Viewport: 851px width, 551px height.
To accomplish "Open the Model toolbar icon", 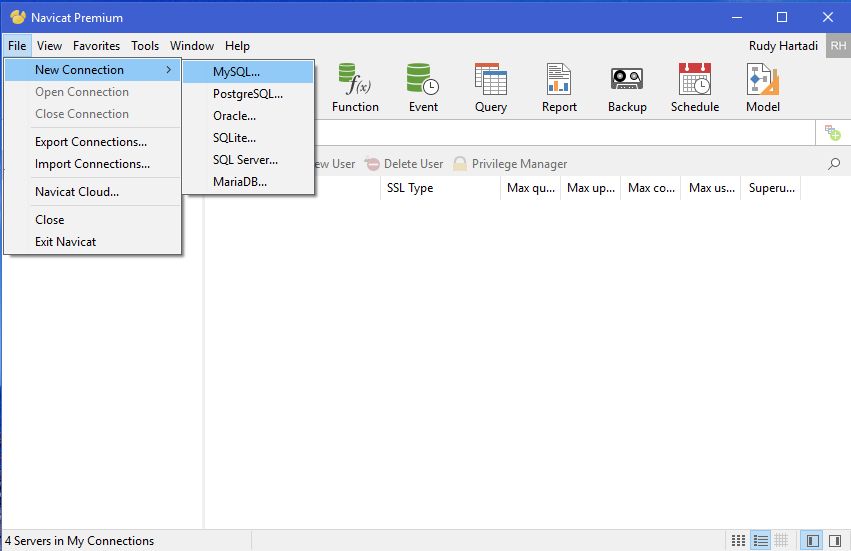I will 763,88.
